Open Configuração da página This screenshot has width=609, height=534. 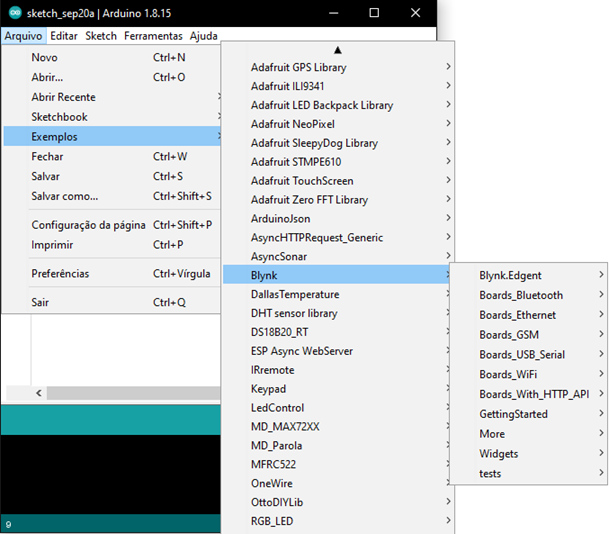point(112,225)
